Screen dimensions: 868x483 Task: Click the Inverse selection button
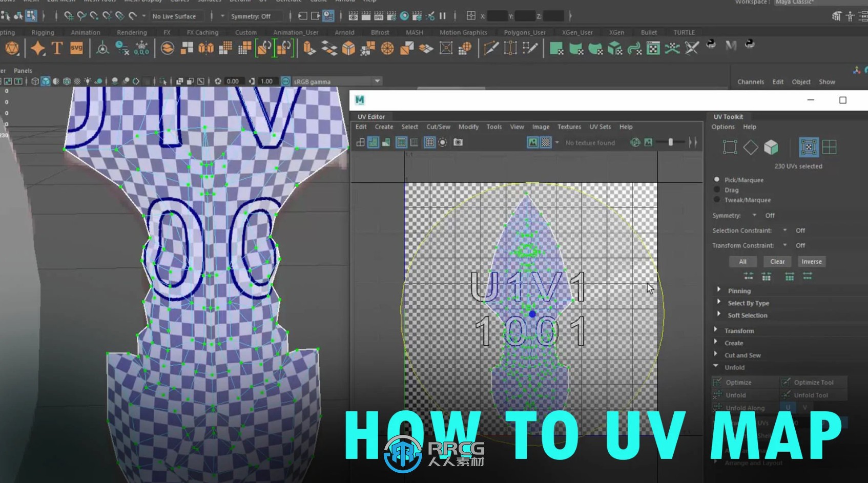[x=812, y=262]
